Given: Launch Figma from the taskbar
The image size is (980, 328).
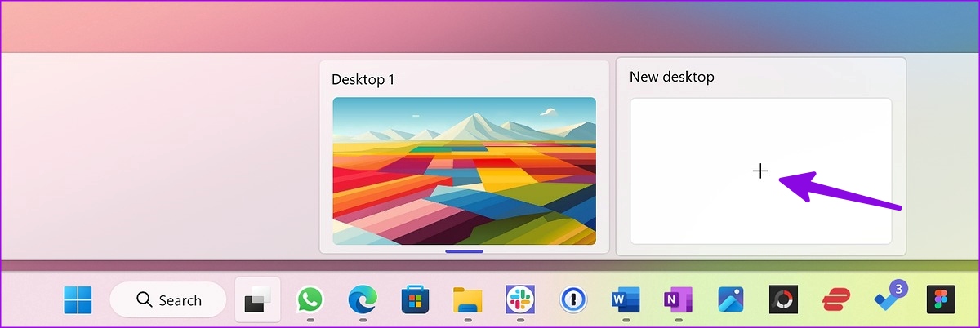Looking at the screenshot, I should tap(942, 300).
